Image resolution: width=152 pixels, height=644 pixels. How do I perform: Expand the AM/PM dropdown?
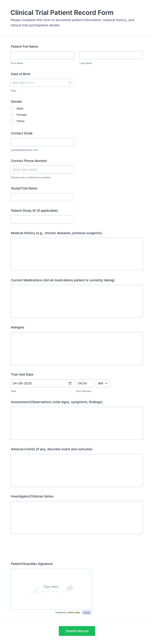[x=102, y=383]
